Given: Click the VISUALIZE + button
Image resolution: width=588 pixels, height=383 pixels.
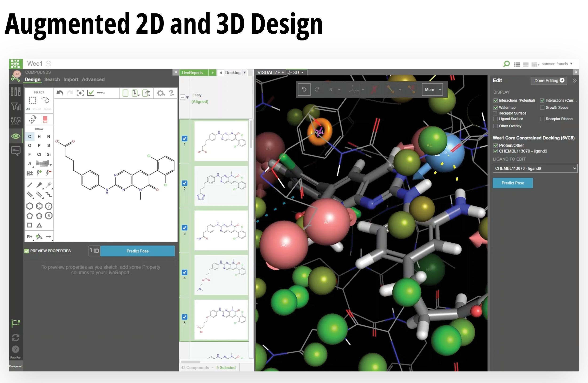Looking at the screenshot, I should tap(270, 73).
